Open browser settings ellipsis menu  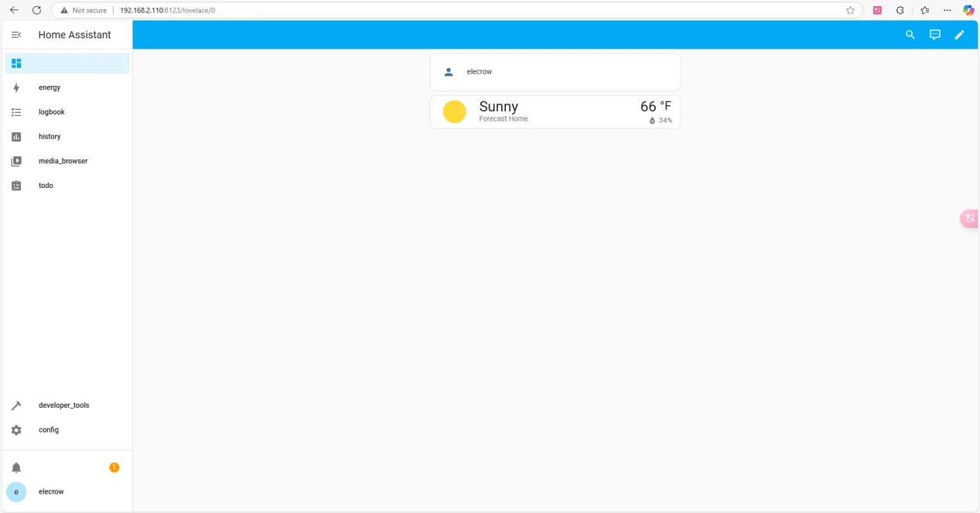[x=947, y=11]
